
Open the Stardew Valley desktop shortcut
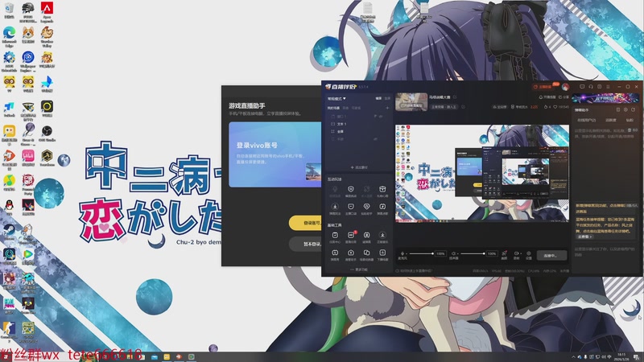(47, 36)
